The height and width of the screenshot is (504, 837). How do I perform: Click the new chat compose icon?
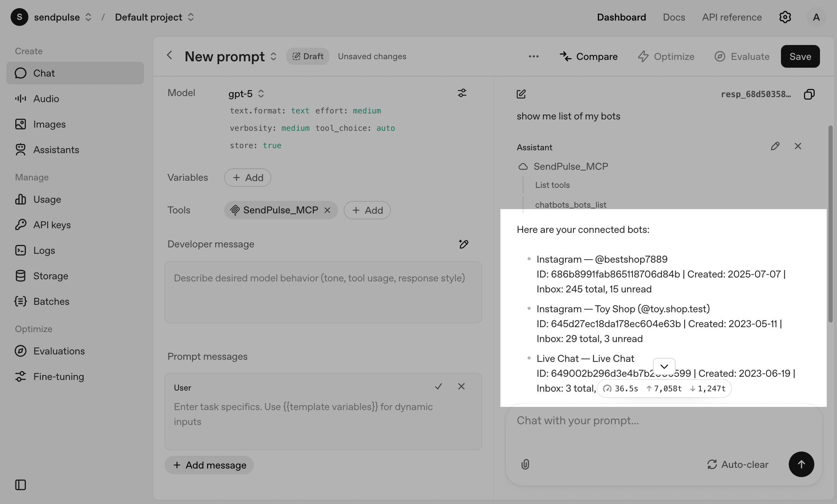coord(521,94)
